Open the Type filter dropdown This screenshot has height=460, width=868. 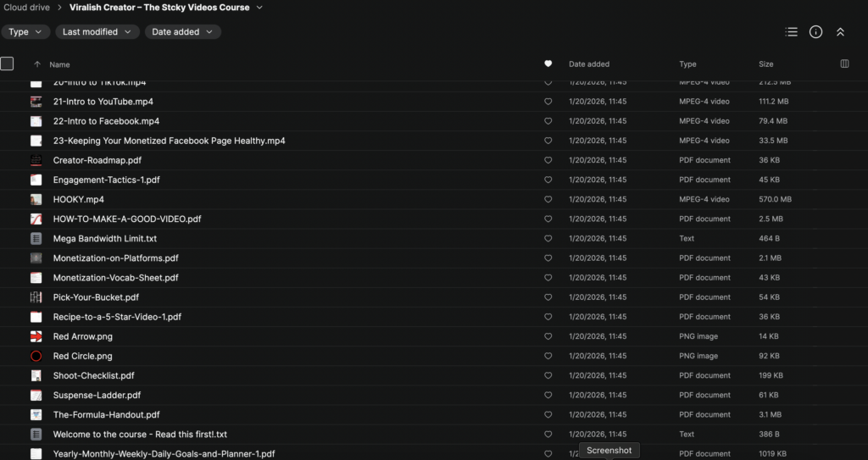point(25,32)
